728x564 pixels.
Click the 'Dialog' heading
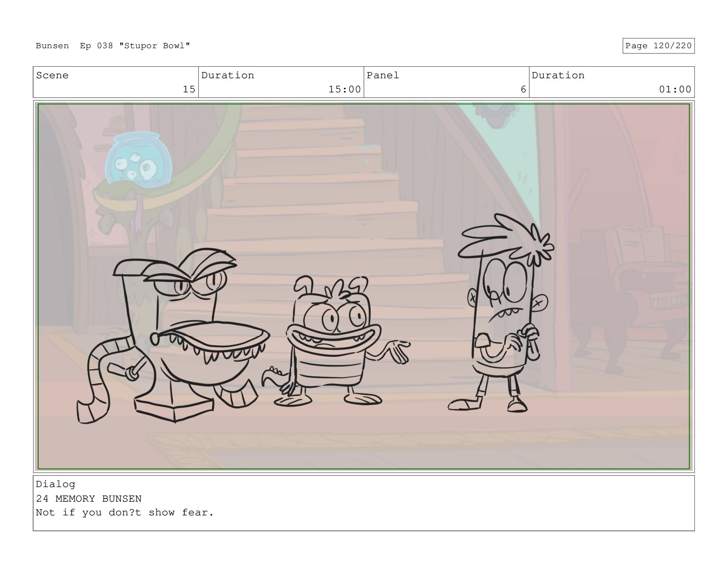(56, 484)
